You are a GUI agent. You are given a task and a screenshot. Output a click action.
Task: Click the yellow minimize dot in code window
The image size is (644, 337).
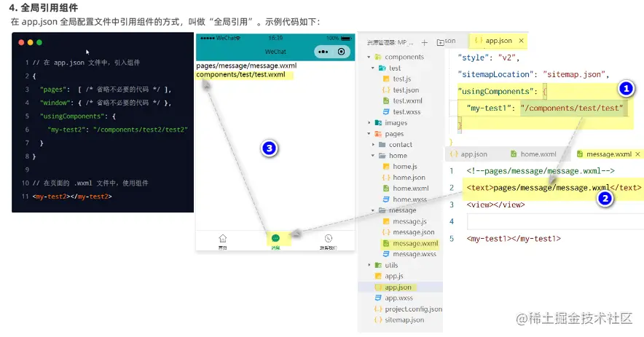pos(31,42)
